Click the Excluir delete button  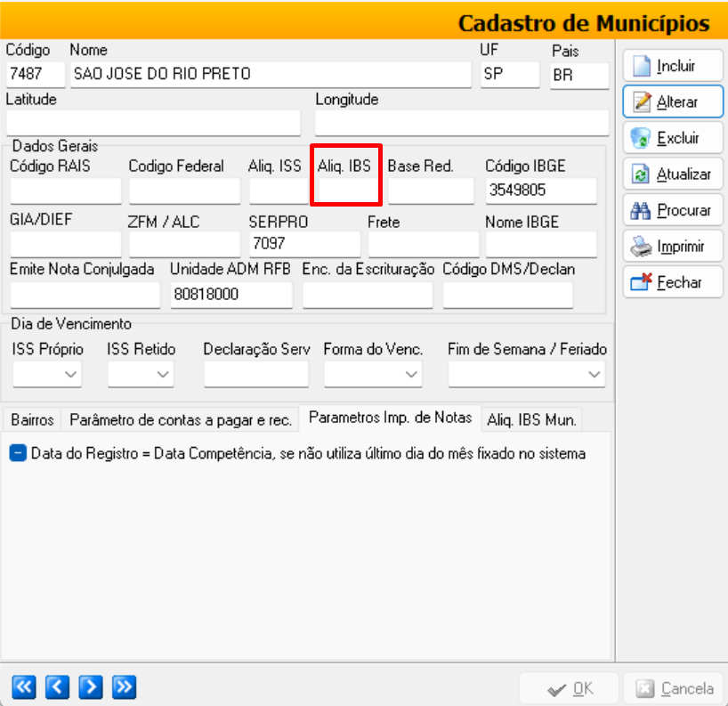point(673,138)
